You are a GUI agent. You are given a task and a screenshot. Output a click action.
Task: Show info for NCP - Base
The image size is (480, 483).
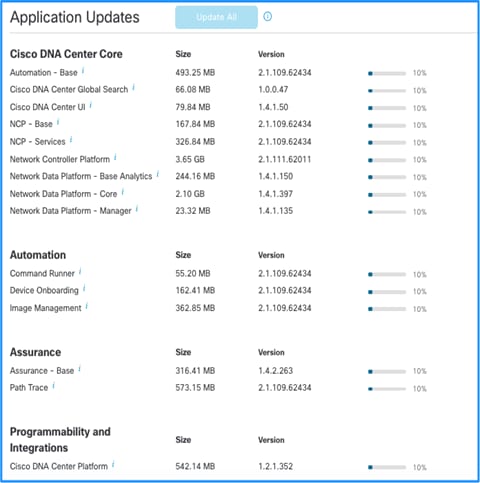(x=58, y=122)
